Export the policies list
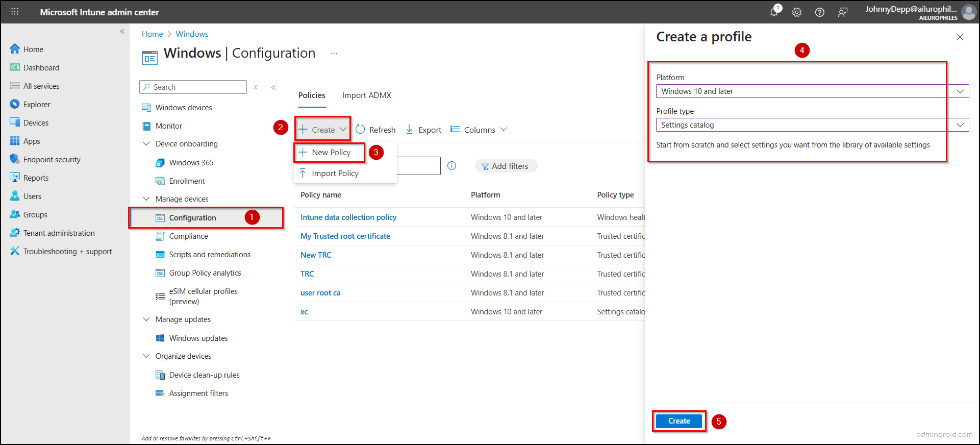This screenshot has width=980, height=445. tap(423, 130)
